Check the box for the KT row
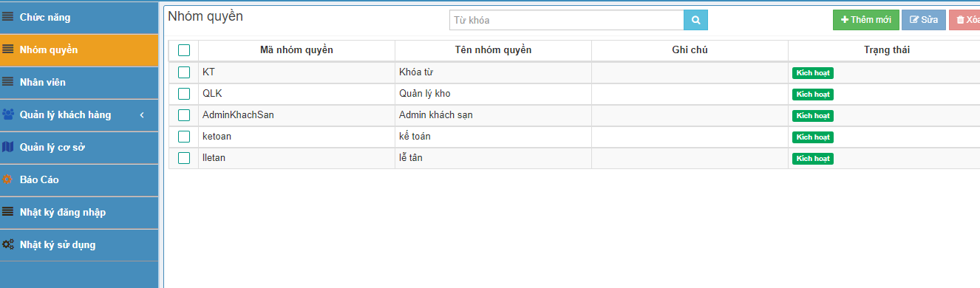Viewport: 980px width, 288px height. coord(184,72)
